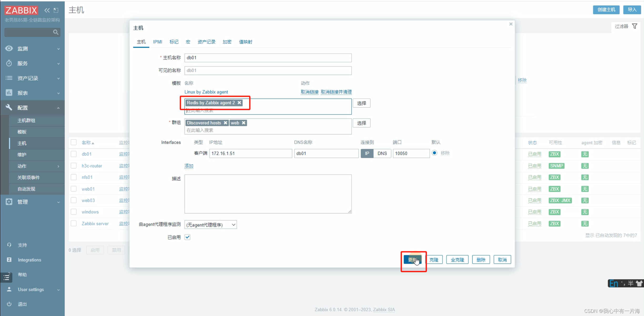The width and height of the screenshot is (644, 316).
Task: Click the SNMP availability badge for h3c-router
Action: (557, 166)
